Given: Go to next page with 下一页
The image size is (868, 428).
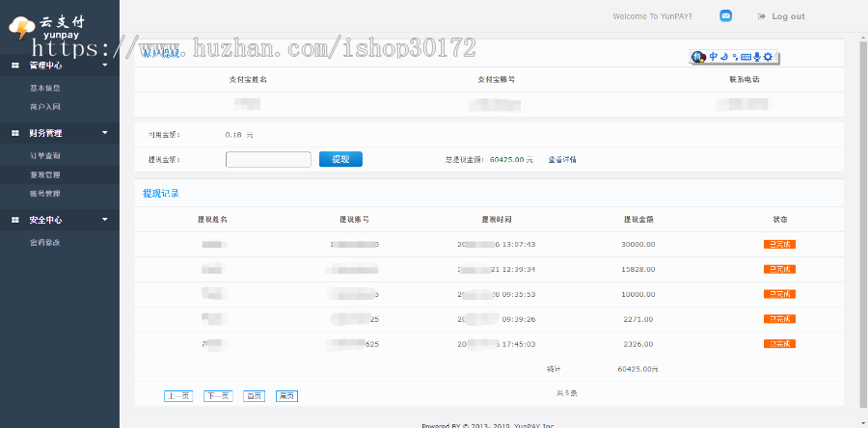Looking at the screenshot, I should click(x=218, y=395).
